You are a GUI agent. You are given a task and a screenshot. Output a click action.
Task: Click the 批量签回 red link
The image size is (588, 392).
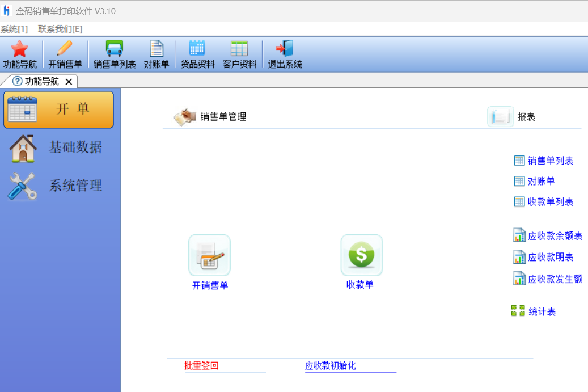(201, 366)
